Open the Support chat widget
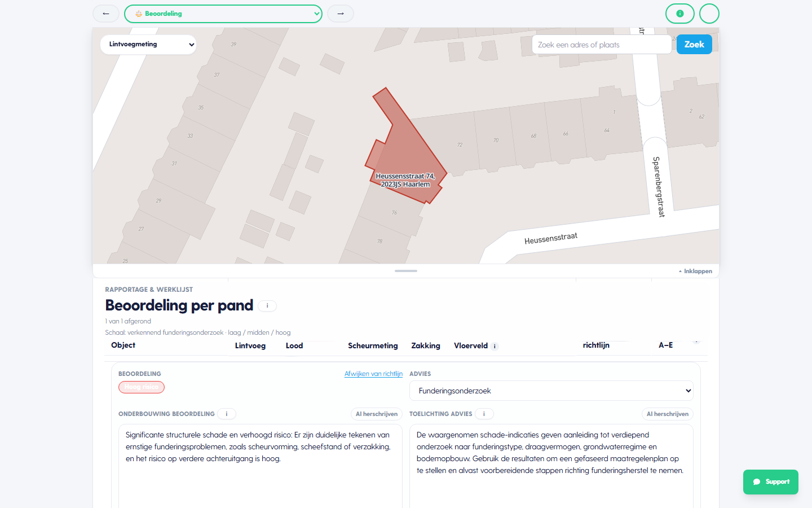812x508 pixels. pos(771,482)
